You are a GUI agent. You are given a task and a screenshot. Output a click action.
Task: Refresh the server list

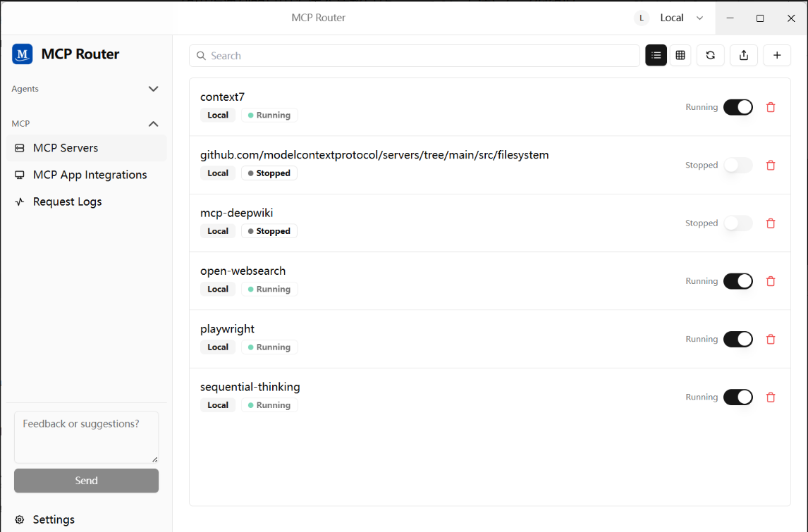pos(711,56)
